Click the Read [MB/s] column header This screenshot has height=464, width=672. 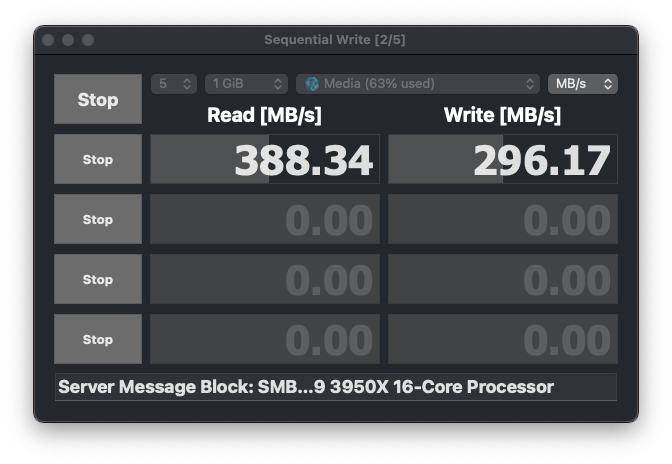(x=264, y=115)
